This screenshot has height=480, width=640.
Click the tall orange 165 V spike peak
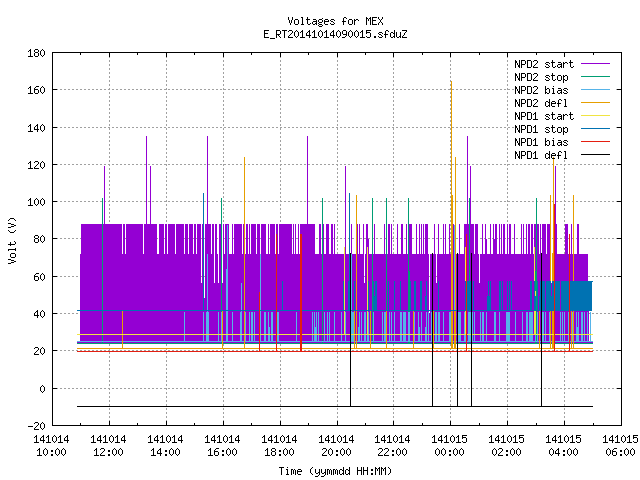point(451,82)
